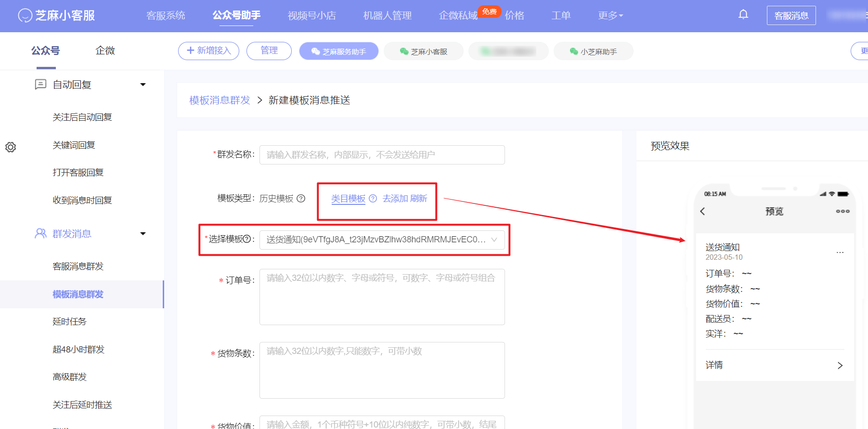Switch to the 公众号 tab

tap(46, 50)
